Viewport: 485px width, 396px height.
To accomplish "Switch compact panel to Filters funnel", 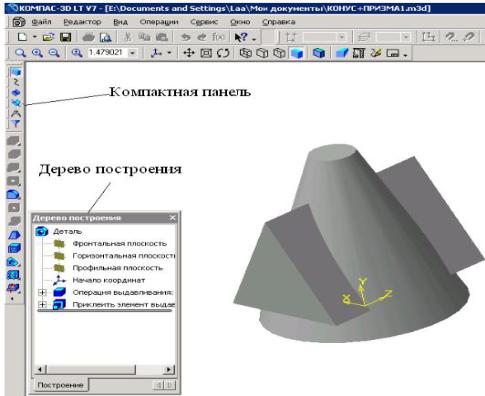I will click(x=15, y=124).
